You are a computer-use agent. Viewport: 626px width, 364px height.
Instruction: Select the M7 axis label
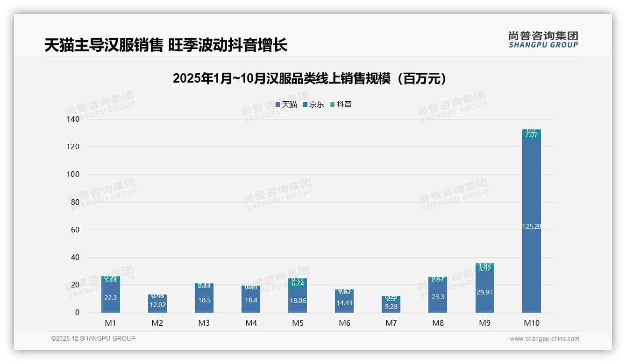(x=391, y=322)
